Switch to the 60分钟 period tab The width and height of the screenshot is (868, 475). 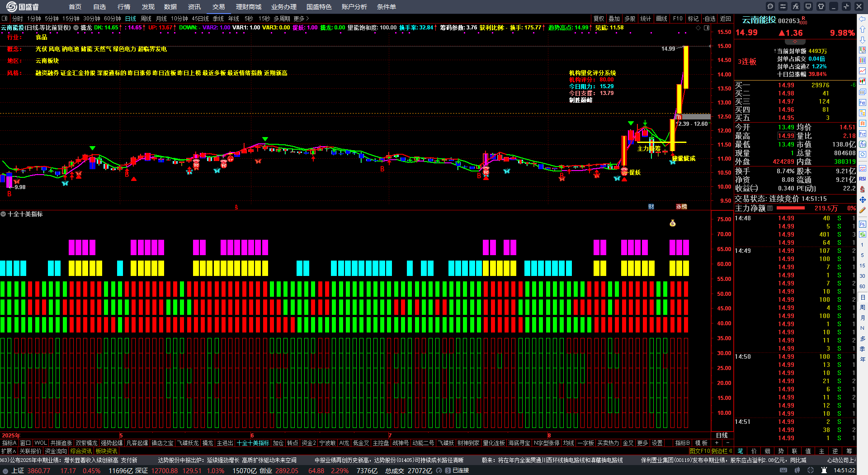pos(112,19)
